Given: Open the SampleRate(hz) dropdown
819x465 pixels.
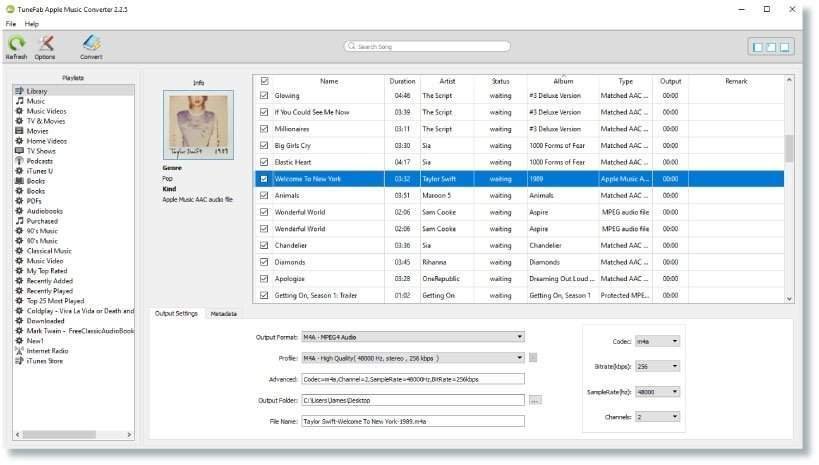Looking at the screenshot, I should click(657, 392).
